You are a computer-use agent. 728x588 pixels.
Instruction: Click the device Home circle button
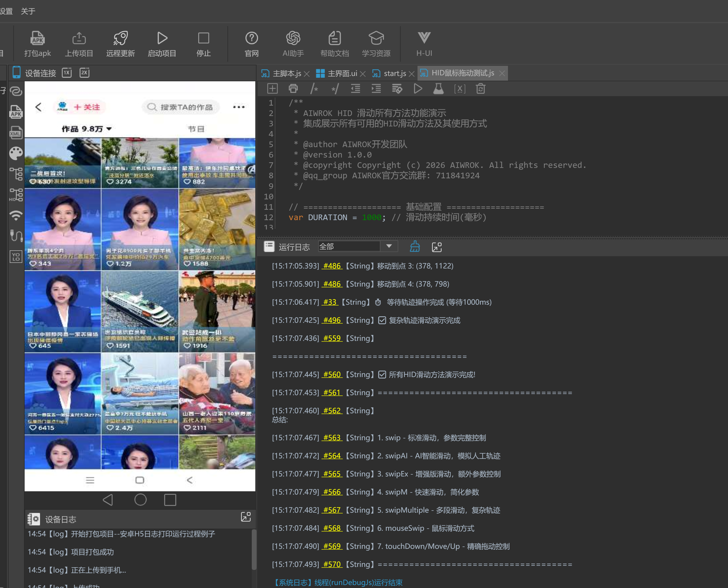[140, 500]
